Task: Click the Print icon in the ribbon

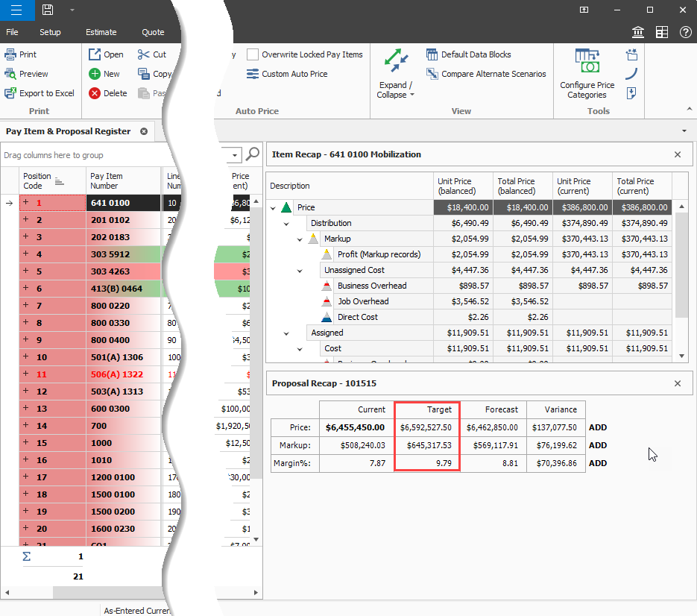Action: point(10,54)
